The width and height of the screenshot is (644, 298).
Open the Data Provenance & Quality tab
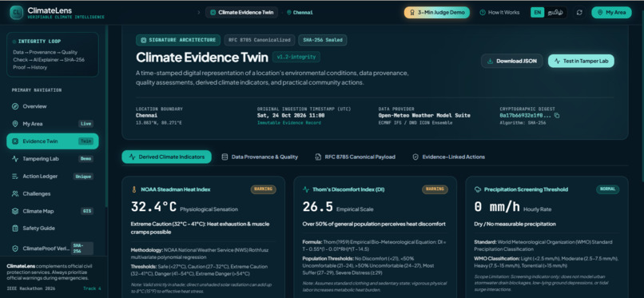coord(260,157)
